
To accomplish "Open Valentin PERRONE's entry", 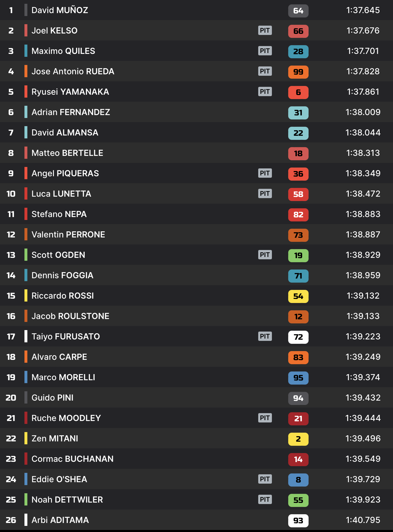I will pyautogui.click(x=68, y=235).
